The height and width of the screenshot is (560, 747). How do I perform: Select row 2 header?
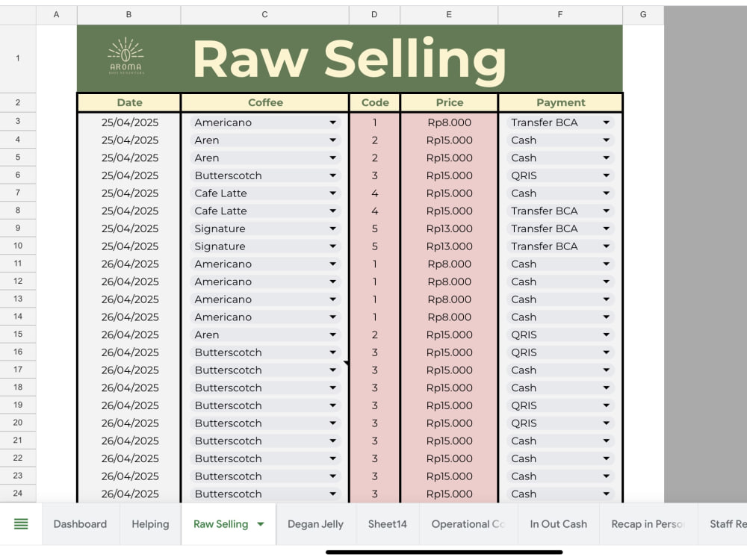point(18,102)
